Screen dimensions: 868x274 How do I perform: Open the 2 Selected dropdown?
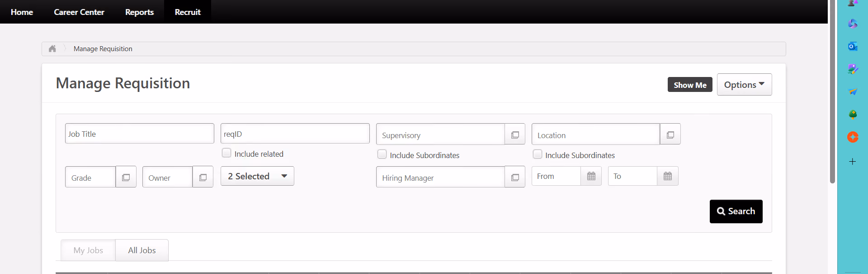(x=257, y=176)
